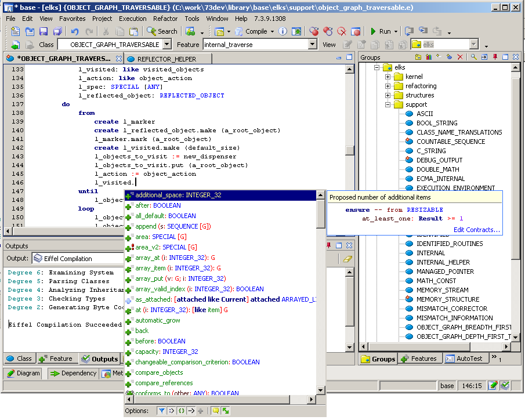Screen dimensions: 525x420
Task: Open the Feature combo box dropdown
Action: tap(312, 45)
